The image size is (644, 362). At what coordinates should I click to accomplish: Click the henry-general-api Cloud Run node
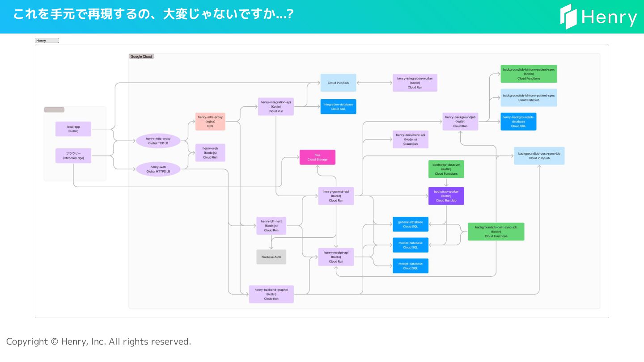click(336, 196)
